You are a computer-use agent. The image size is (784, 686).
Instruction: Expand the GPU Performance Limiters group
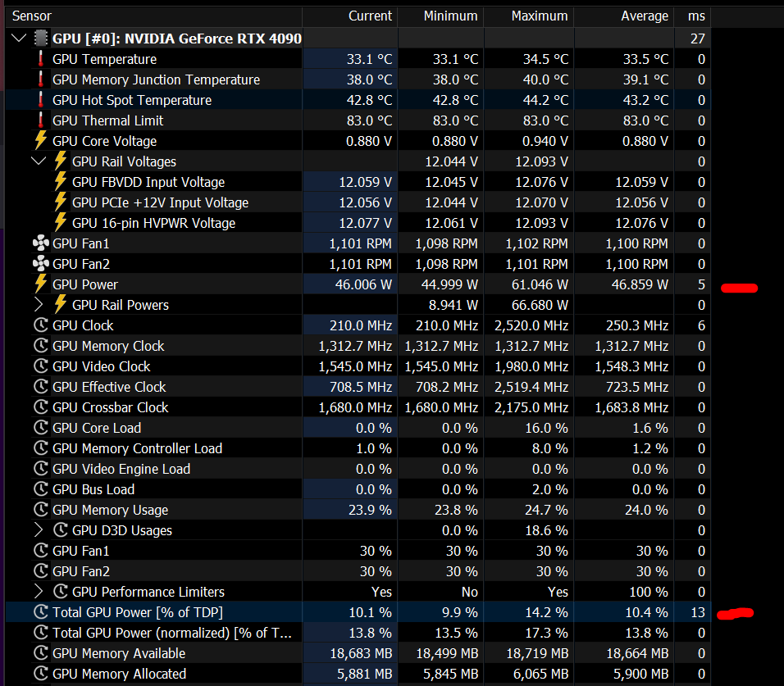pyautogui.click(x=39, y=591)
